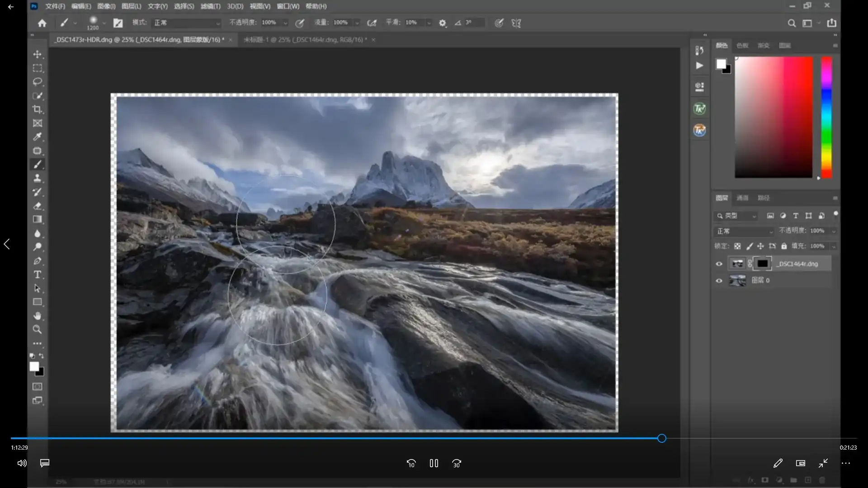Select the Eraser tool
The height and width of the screenshot is (488, 868).
coord(38,206)
